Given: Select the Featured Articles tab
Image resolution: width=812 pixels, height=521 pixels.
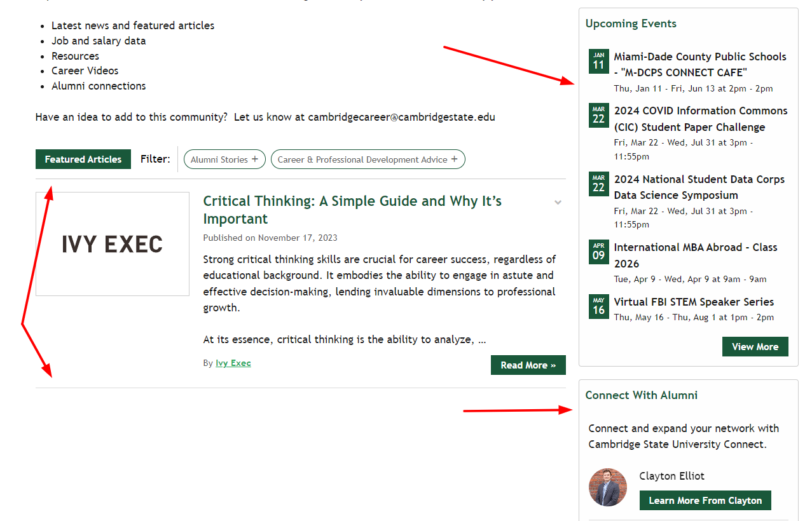Looking at the screenshot, I should (83, 159).
